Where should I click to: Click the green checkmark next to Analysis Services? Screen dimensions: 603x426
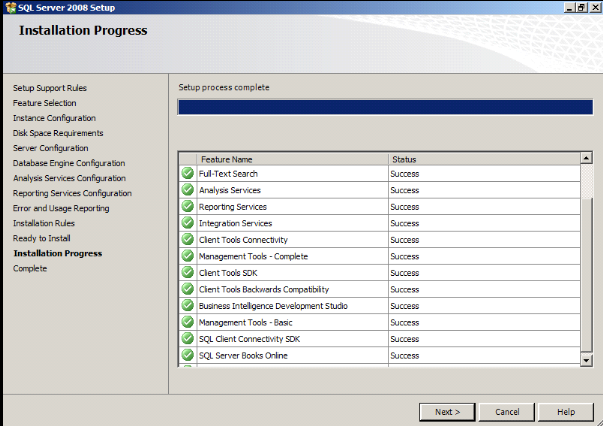(187, 190)
